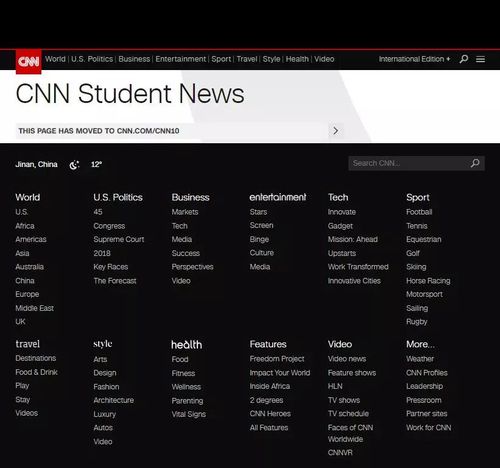
Task: Click into the Search CNN field
Action: pos(417,163)
